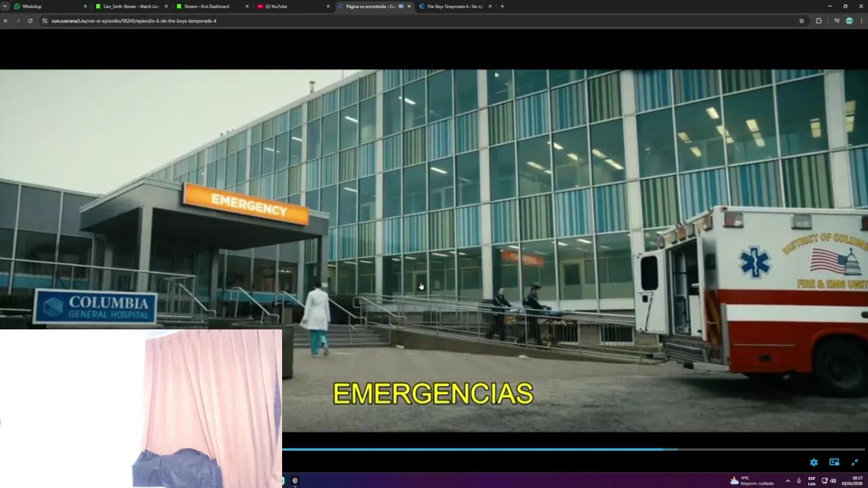Viewport: 868px width, 488px height.
Task: View site information icon in address bar
Action: click(x=45, y=21)
